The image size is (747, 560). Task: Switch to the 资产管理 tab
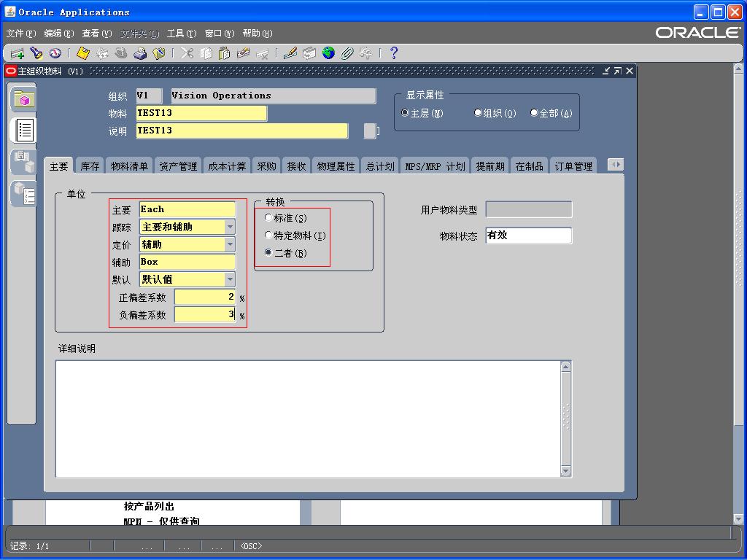178,166
